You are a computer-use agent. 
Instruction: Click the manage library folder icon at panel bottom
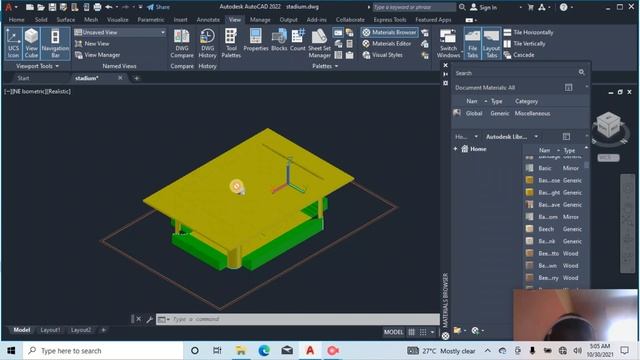(458, 330)
